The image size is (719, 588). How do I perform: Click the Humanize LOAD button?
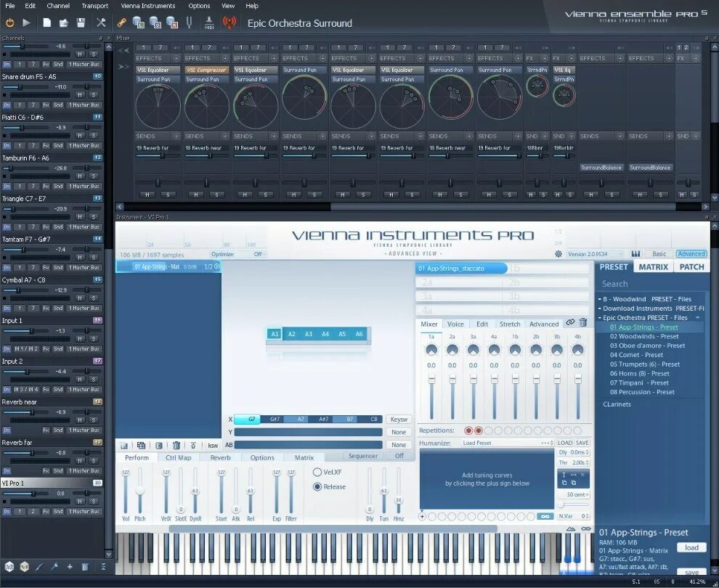[x=565, y=443]
